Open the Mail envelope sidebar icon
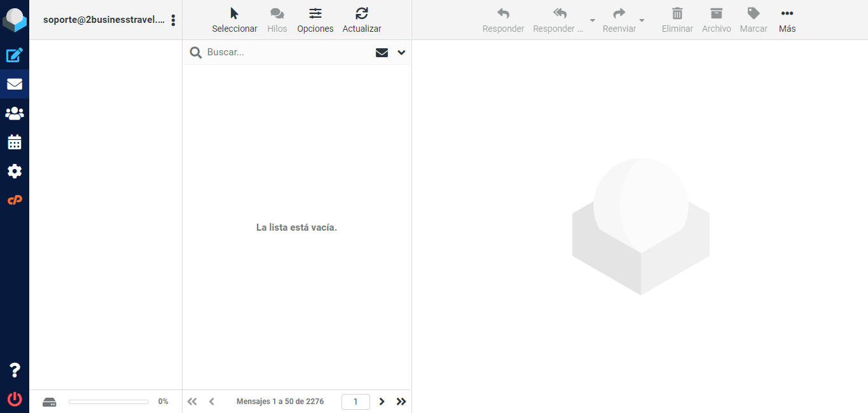 [15, 84]
